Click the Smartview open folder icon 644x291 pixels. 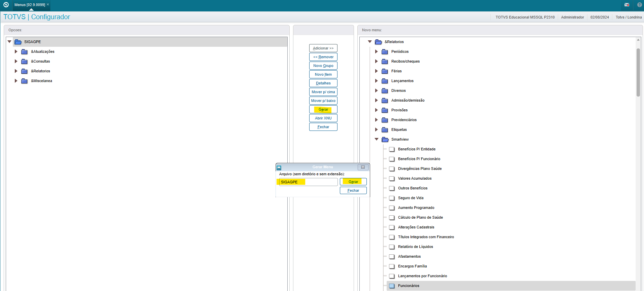(x=385, y=139)
